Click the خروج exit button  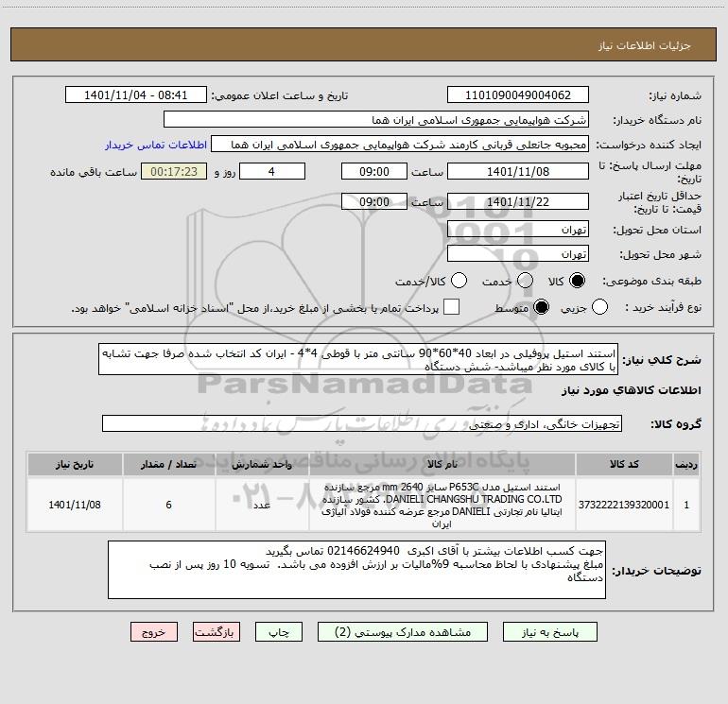147,631
